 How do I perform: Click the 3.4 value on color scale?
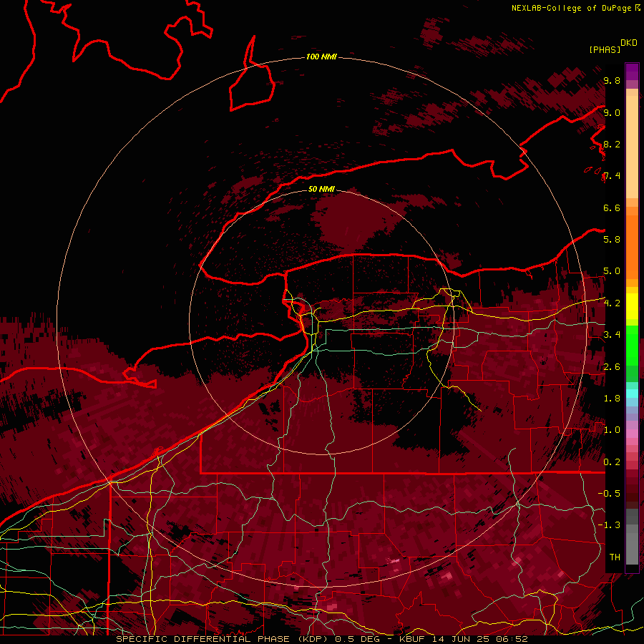(x=612, y=334)
